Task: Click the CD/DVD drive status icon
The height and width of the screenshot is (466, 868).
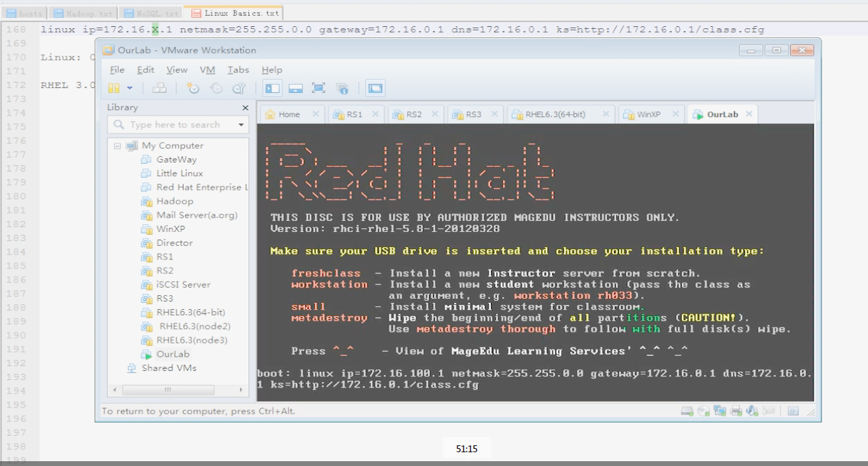Action: click(703, 411)
